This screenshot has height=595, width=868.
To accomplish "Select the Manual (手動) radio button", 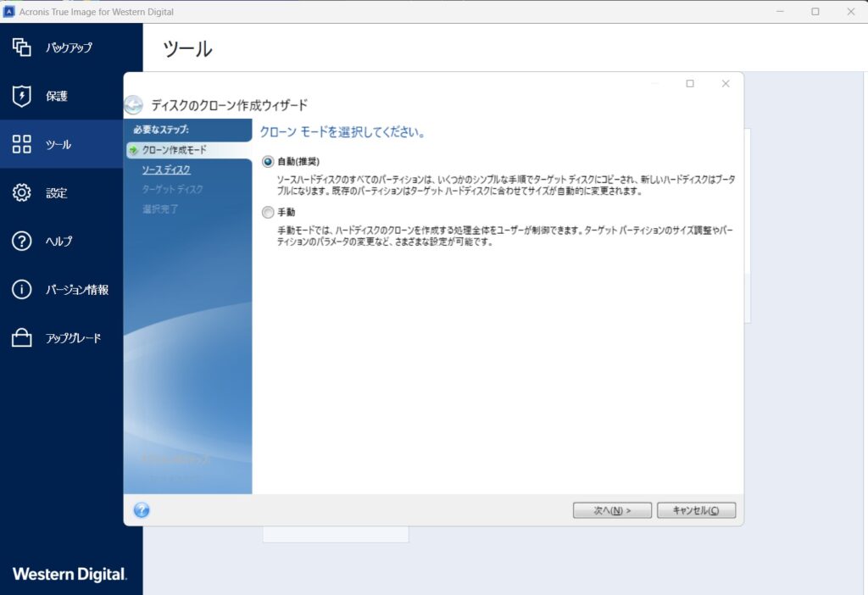I will tap(269, 212).
